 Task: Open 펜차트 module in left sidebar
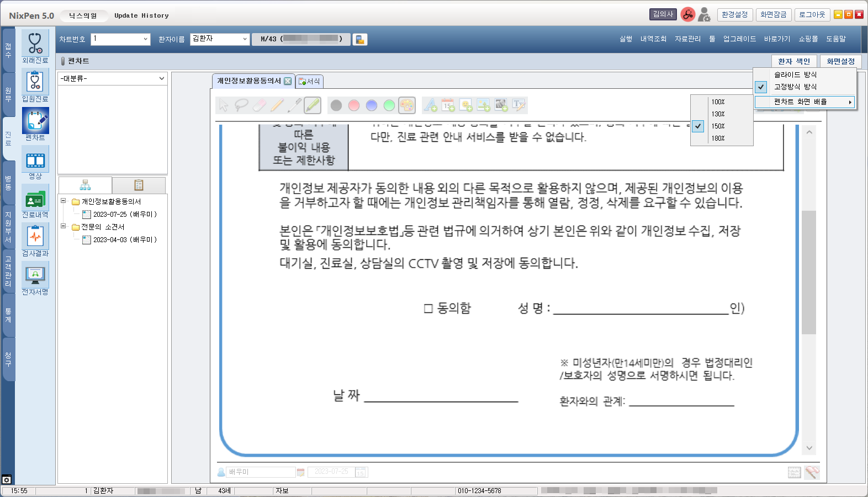point(35,124)
